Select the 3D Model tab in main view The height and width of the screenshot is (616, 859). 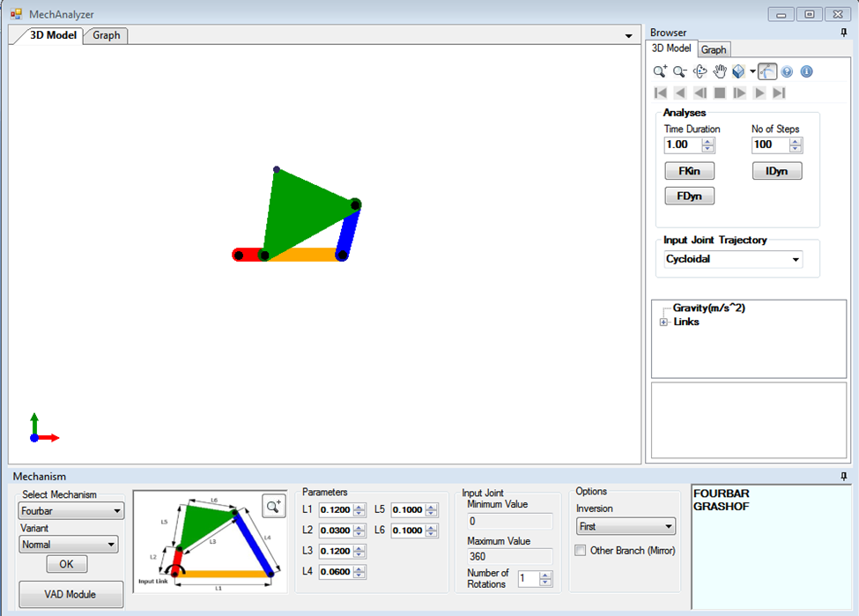[x=53, y=35]
